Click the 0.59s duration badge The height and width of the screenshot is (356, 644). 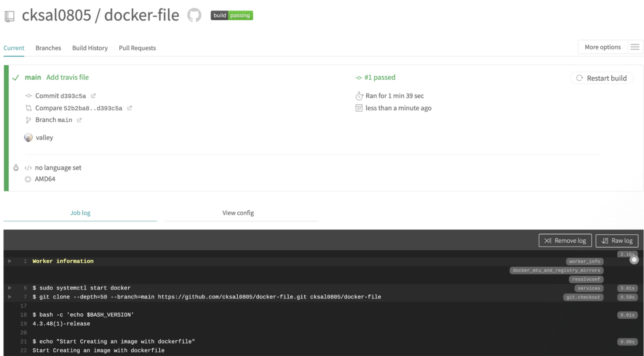click(x=627, y=297)
